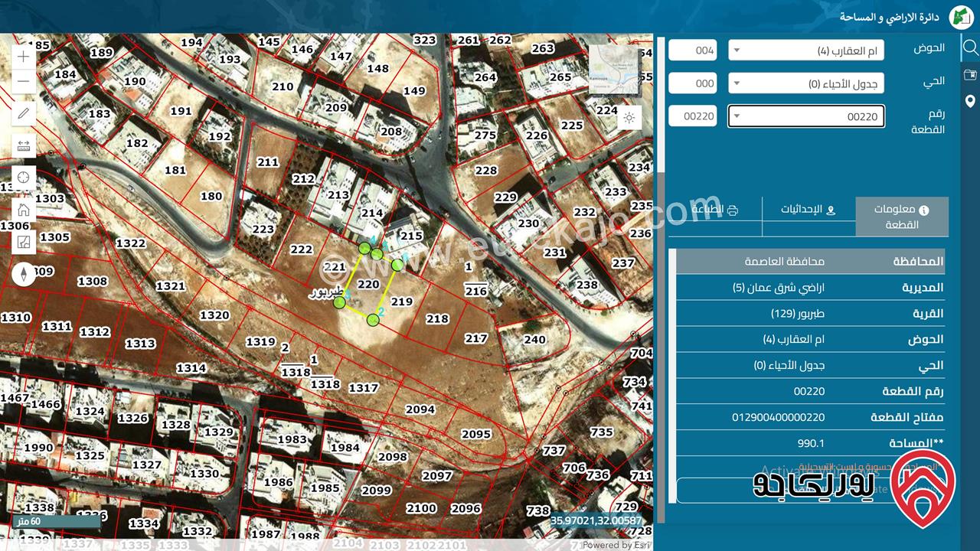
Task: Click the locate target crosshair button
Action: pos(23,178)
